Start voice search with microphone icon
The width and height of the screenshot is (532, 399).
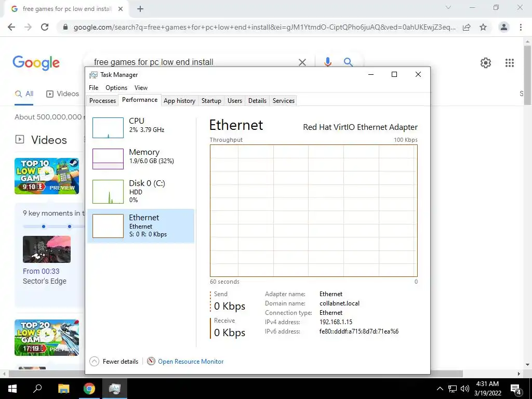click(x=327, y=62)
